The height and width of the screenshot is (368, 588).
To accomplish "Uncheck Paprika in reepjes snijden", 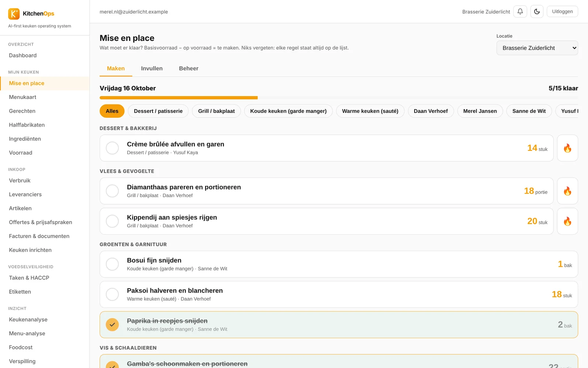I will tap(112, 325).
